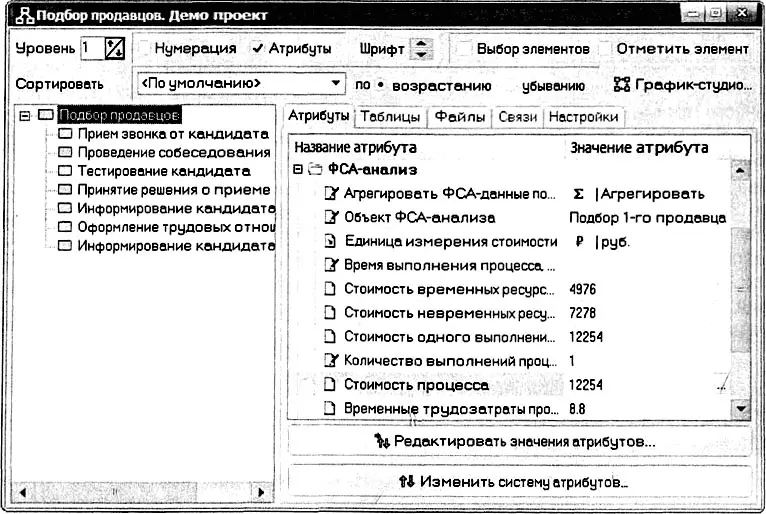Click the icon beside Прием звонка от кандидата
The image size is (766, 514).
(65, 133)
